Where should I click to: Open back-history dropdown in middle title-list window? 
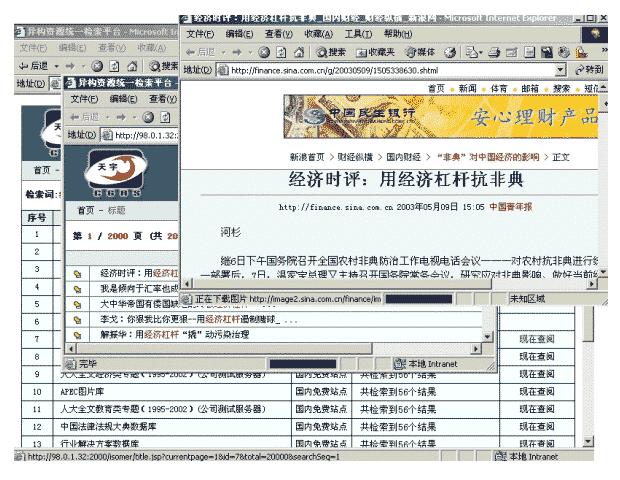(107, 117)
